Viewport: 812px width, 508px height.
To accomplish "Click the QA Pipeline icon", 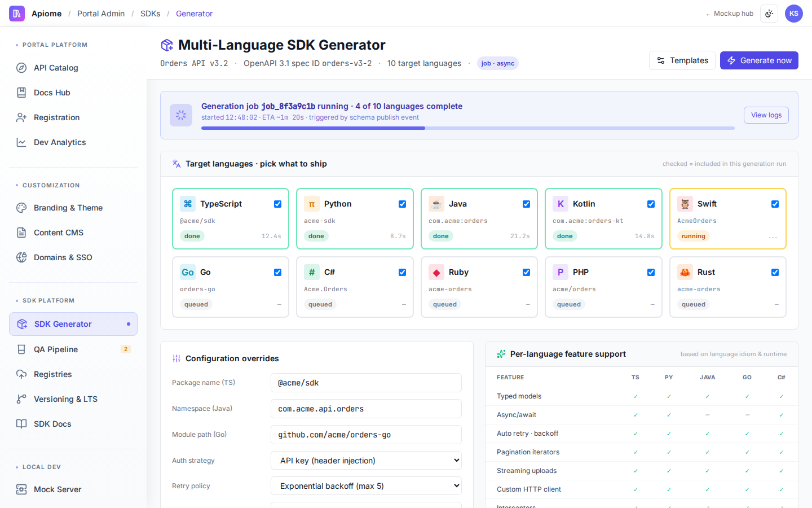I will pos(21,349).
